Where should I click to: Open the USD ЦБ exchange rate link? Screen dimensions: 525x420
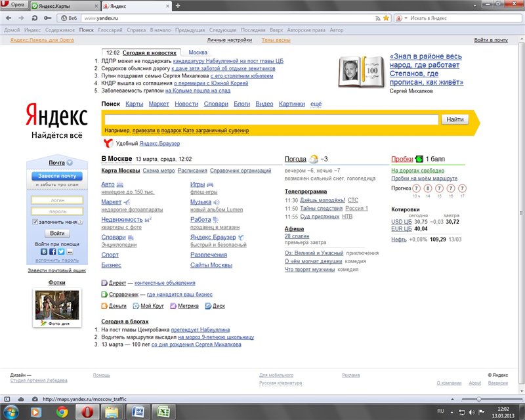[402, 222]
